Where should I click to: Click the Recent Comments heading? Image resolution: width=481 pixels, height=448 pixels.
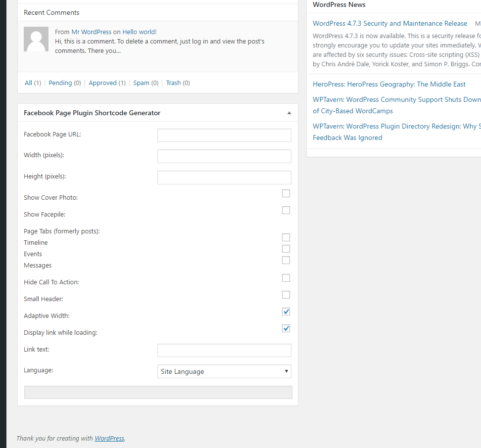[51, 12]
